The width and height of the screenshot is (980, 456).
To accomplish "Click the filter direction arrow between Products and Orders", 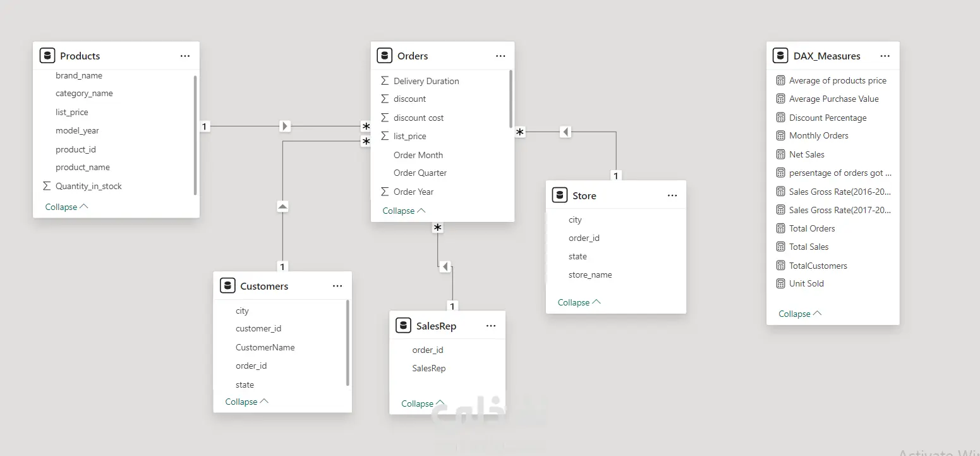I will tap(285, 126).
